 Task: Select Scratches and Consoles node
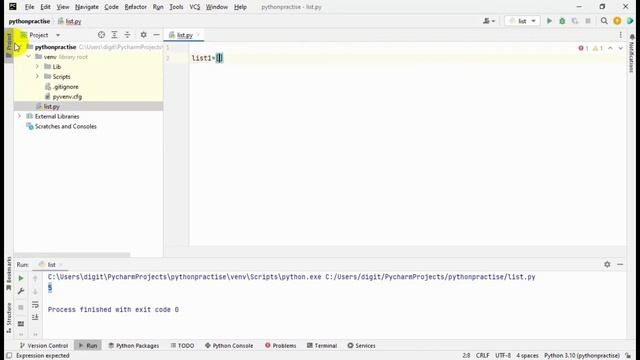[65, 127]
